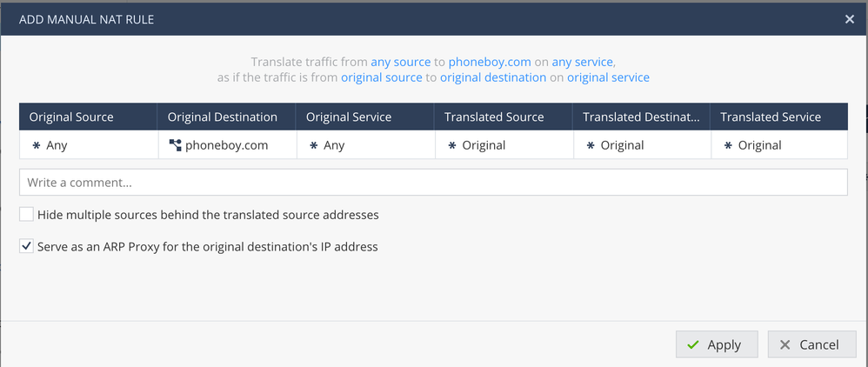Click the 'any service' link in description
Screen dimensions: 868x367
[x=583, y=62]
